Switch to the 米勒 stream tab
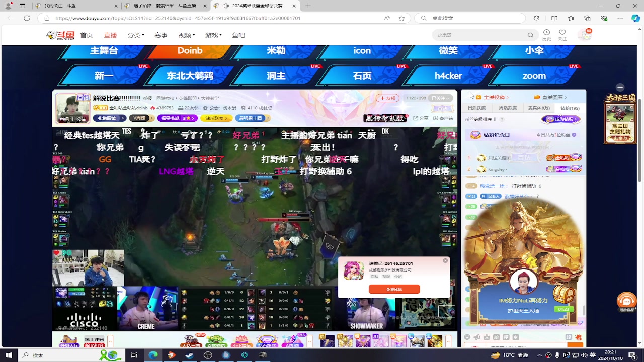The height and width of the screenshot is (362, 644). pyautogui.click(x=276, y=51)
